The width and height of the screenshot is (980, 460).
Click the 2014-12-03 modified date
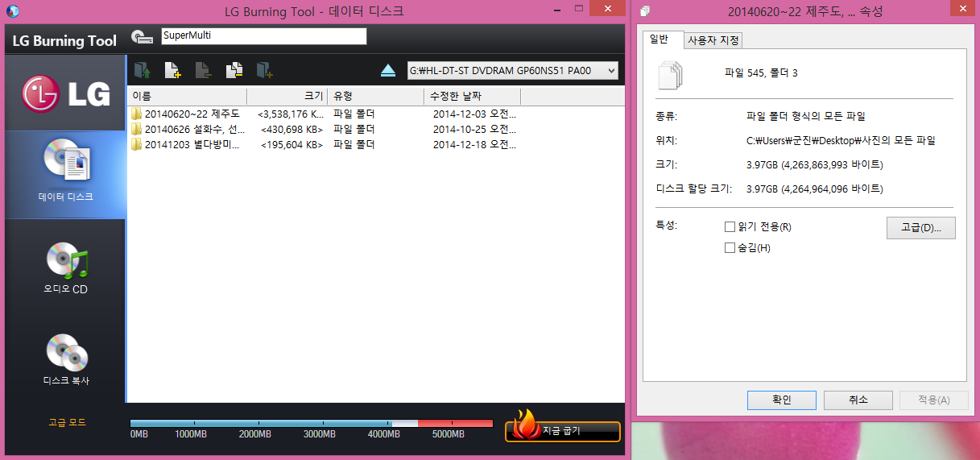(x=474, y=114)
